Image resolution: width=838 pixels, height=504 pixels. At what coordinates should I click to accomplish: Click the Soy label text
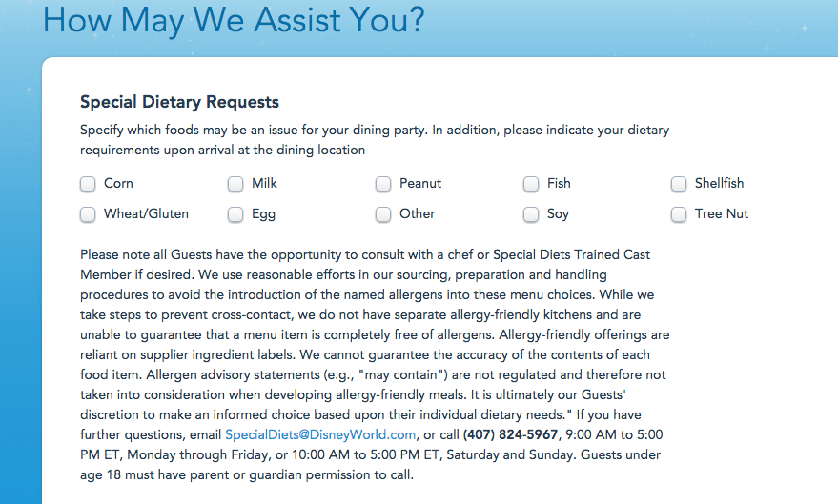point(558,214)
